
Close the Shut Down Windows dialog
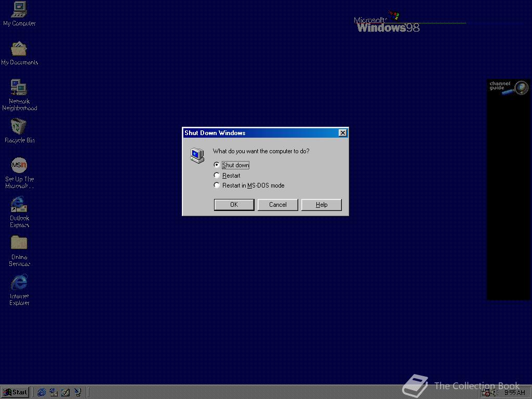343,132
